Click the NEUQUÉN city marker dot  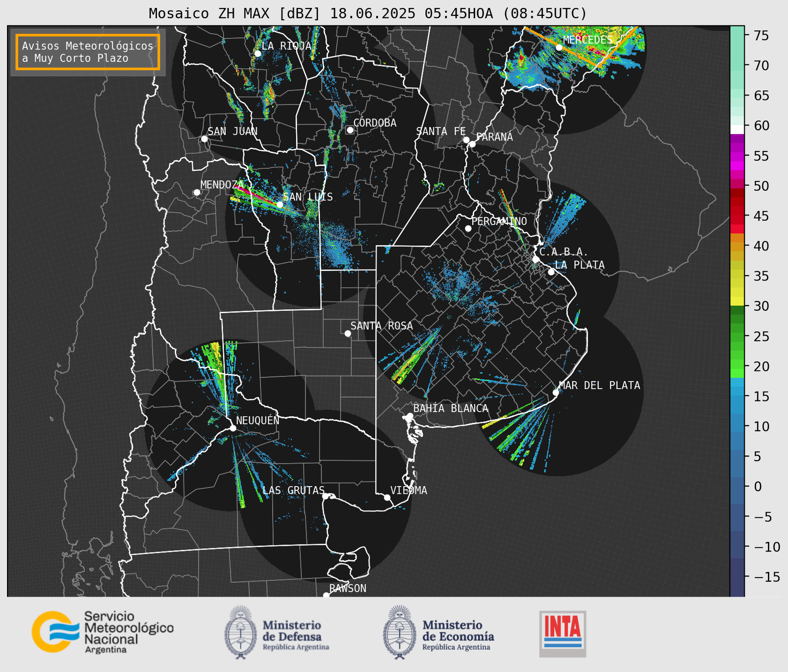233,428
